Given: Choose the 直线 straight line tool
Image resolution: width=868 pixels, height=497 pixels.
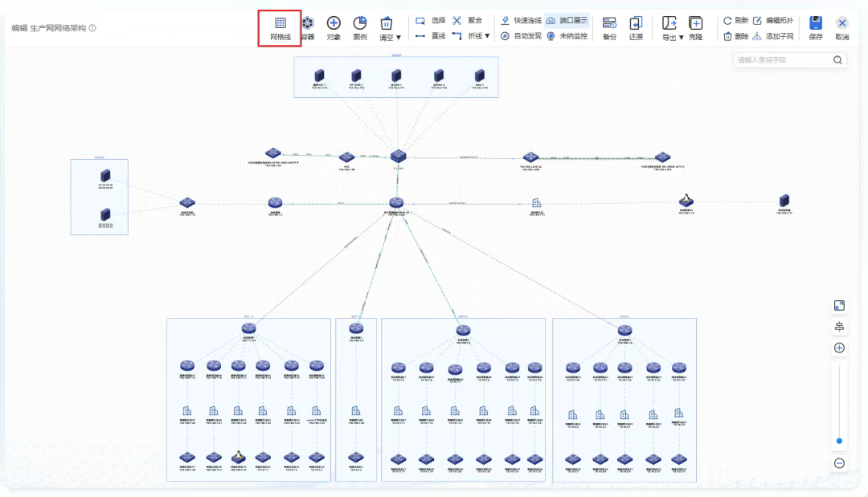Looking at the screenshot, I should (431, 36).
